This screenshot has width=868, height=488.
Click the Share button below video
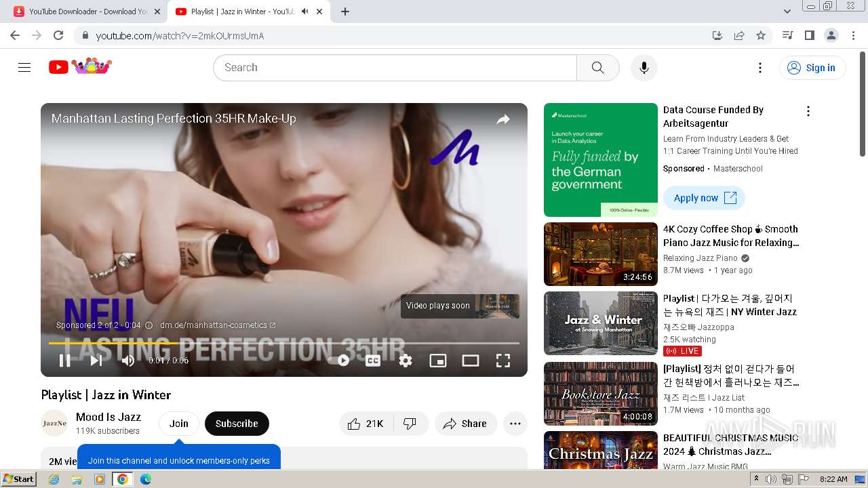pyautogui.click(x=466, y=424)
